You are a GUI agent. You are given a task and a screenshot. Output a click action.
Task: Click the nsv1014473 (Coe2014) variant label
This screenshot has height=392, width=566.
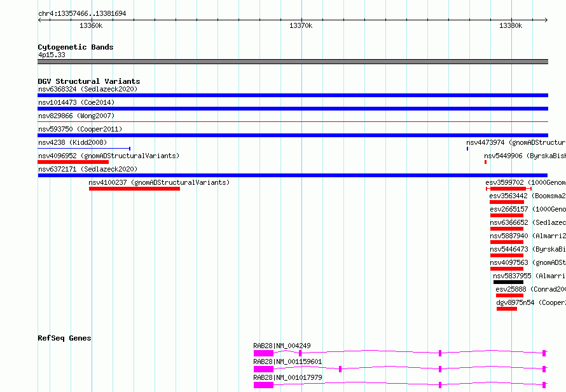[x=76, y=102]
